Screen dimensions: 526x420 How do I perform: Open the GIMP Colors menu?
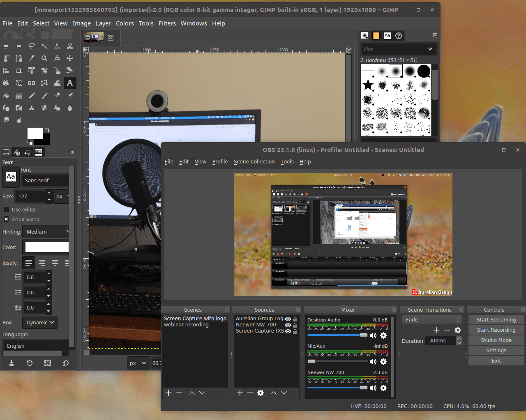[x=125, y=23]
